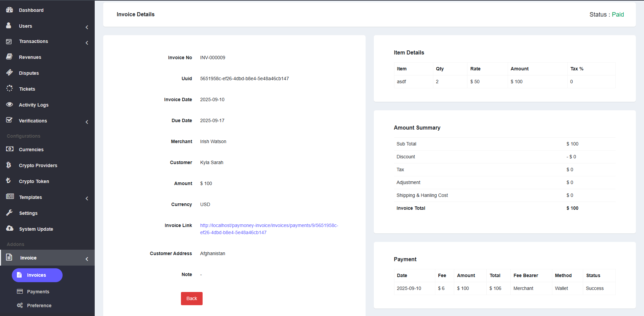This screenshot has height=316, width=644.
Task: Click the Revenues book icon
Action: tap(9, 57)
